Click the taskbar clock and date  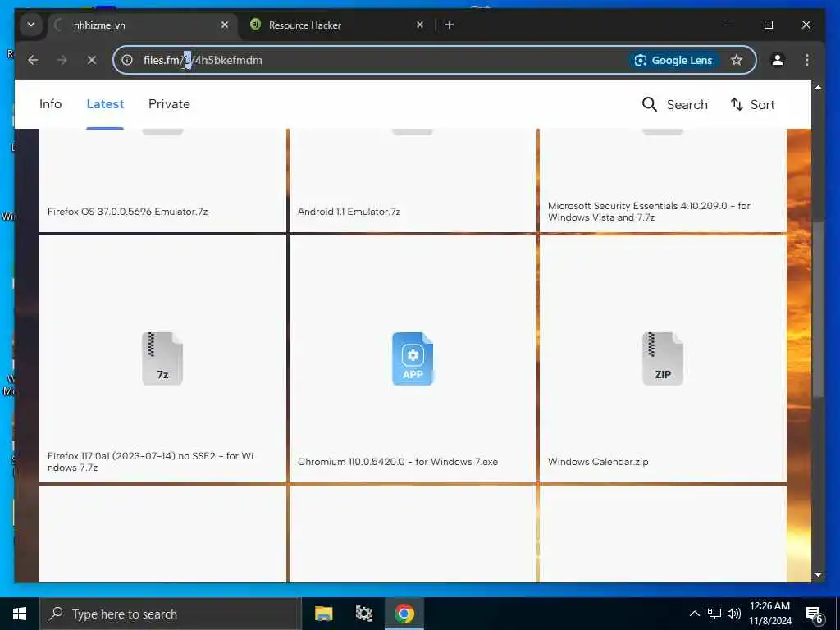[x=769, y=614]
